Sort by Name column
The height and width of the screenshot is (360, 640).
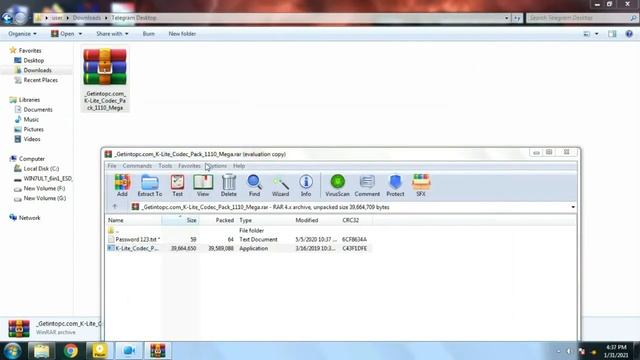coord(134,220)
